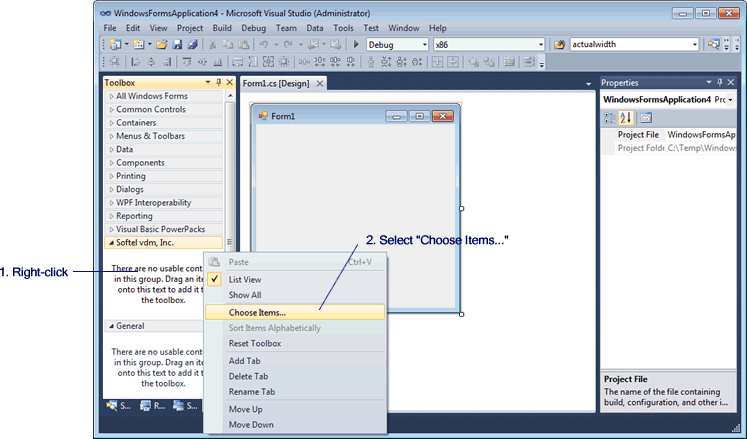Click the Categorized view icon in Properties
The width and height of the screenshot is (747, 439).
[x=610, y=118]
